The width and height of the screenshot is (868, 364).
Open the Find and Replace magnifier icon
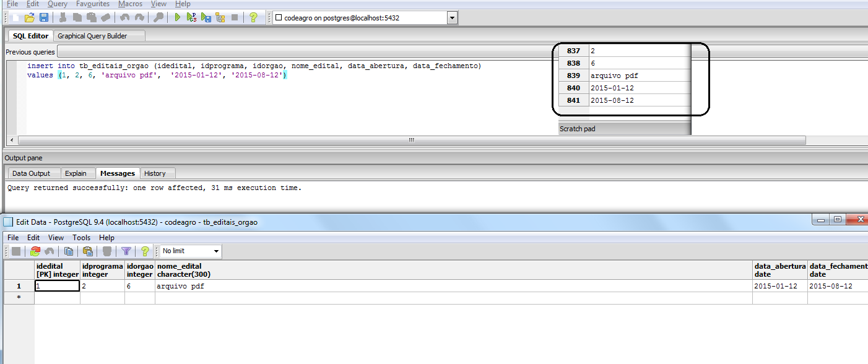pos(158,17)
